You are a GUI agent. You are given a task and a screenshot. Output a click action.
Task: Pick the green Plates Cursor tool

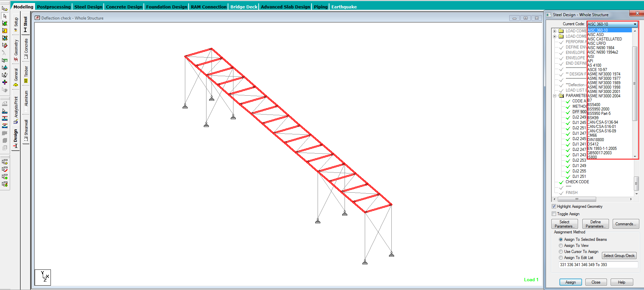(x=5, y=23)
